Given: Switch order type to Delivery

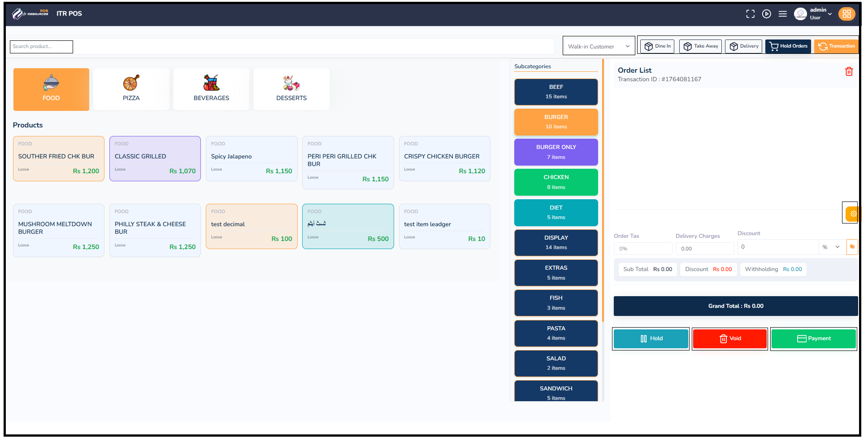Looking at the screenshot, I should 744,46.
